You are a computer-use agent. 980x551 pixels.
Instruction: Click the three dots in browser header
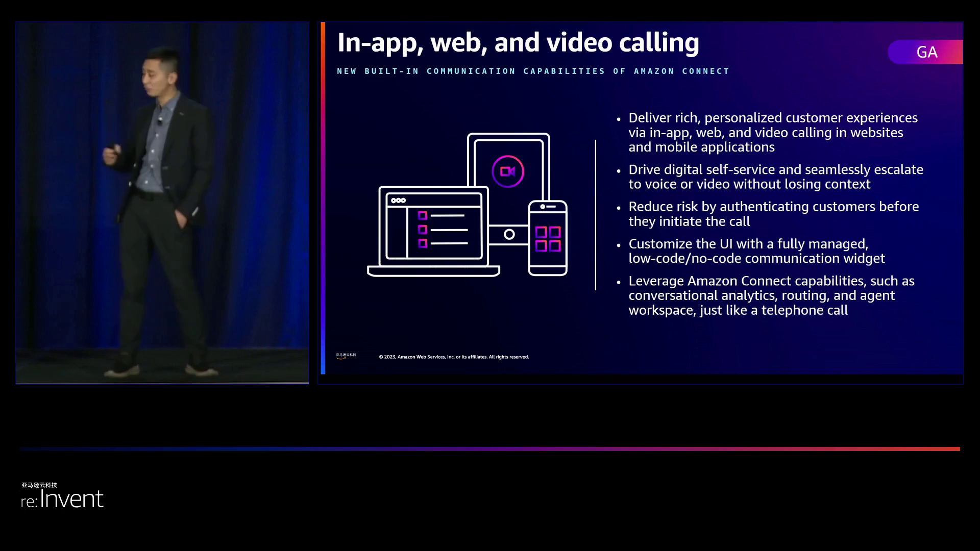coord(398,201)
